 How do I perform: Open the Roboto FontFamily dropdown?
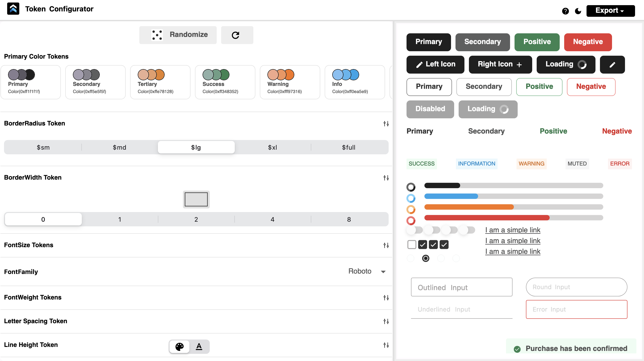(366, 271)
